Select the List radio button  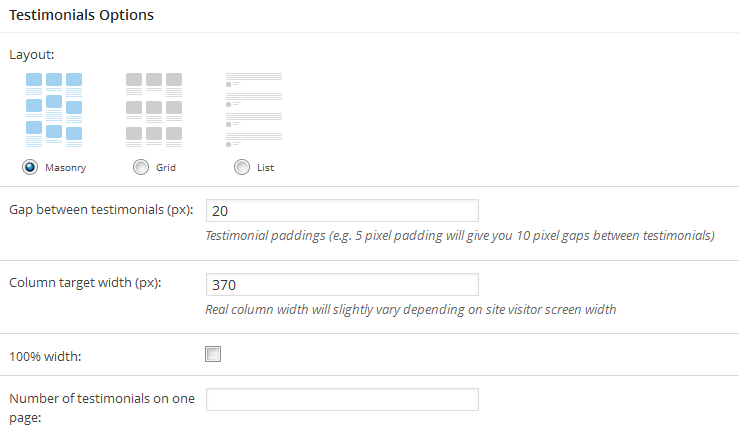[x=242, y=167]
